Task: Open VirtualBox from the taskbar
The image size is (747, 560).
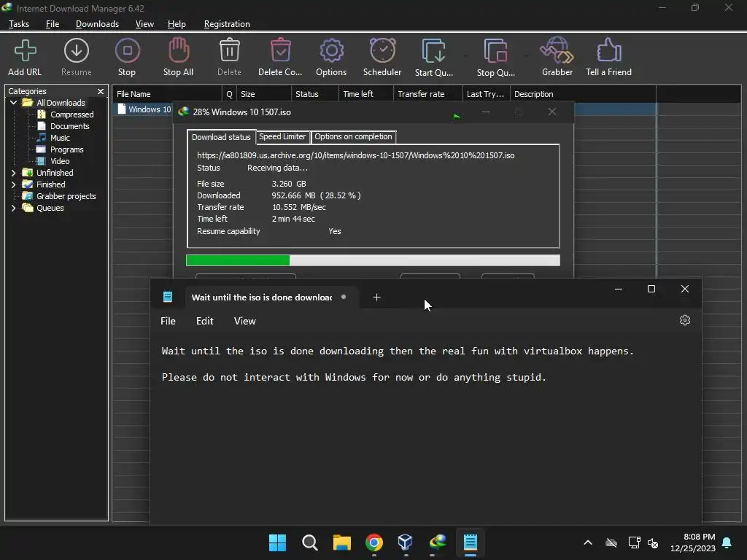Action: tap(406, 542)
